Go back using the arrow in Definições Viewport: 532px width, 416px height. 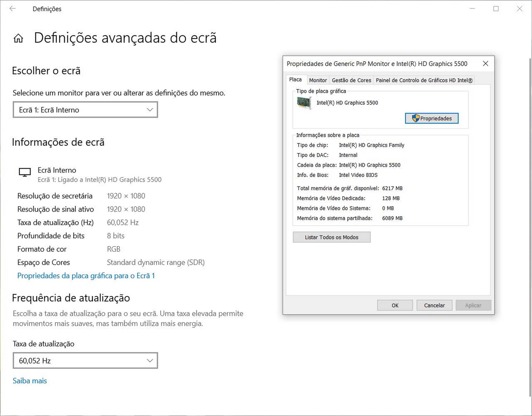point(13,9)
